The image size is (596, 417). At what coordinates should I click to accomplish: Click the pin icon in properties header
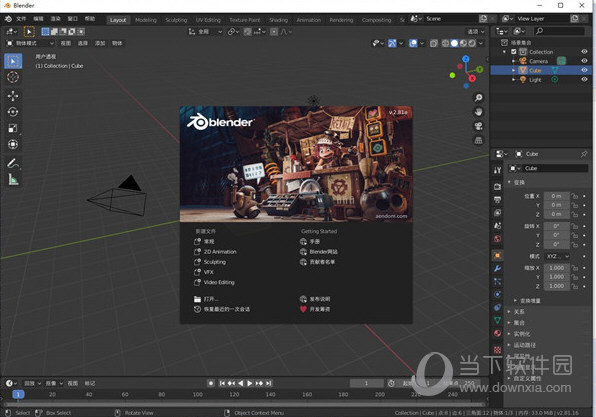(584, 154)
